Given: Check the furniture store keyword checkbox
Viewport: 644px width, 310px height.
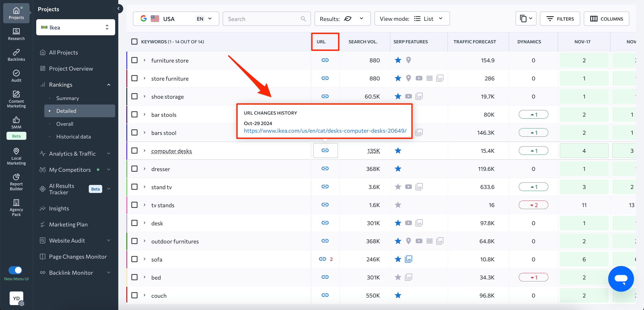Looking at the screenshot, I should 134,60.
